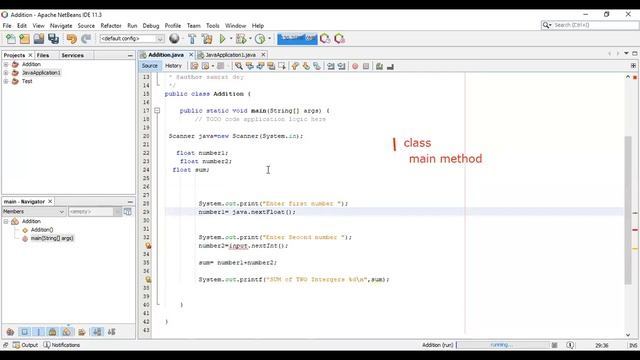Collapse main method code fold on line 17
This screenshot has height=360, width=640.
157,111
